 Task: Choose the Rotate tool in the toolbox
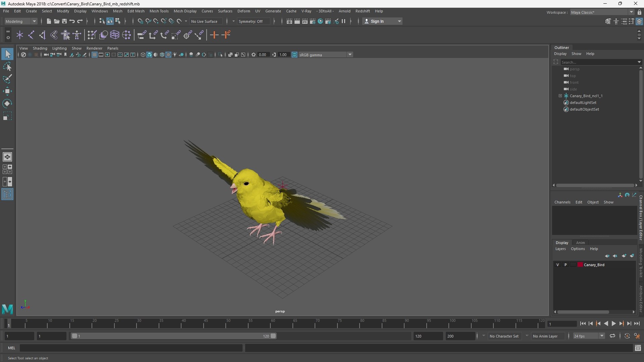tap(7, 104)
